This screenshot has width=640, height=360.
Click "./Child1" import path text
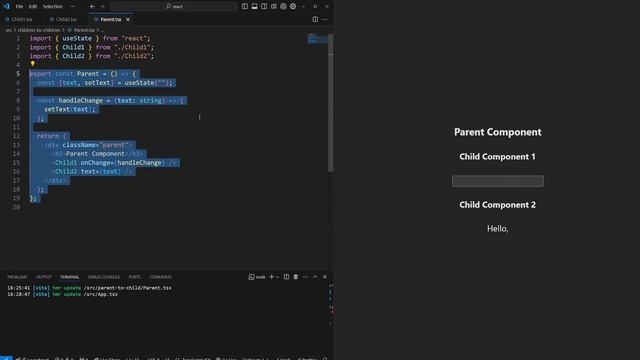(132, 47)
